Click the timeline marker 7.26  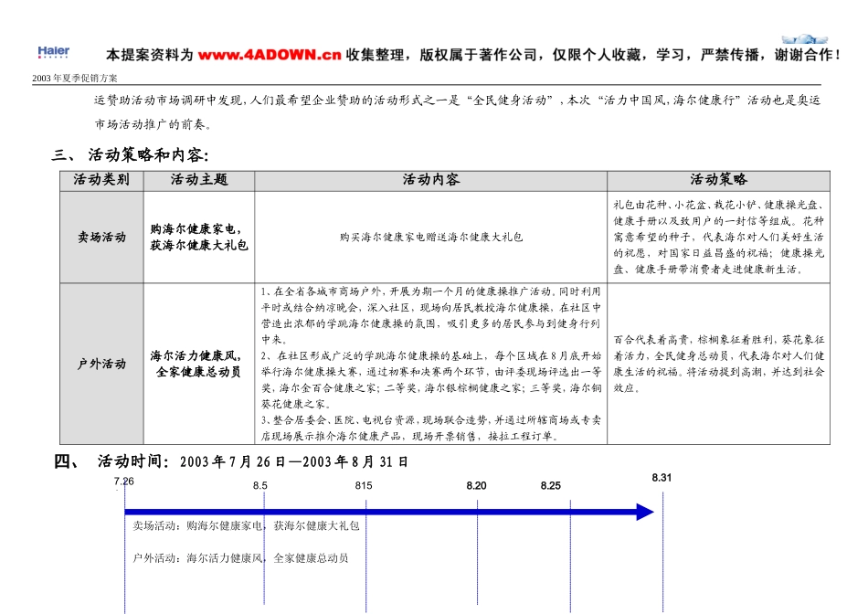[x=124, y=482]
